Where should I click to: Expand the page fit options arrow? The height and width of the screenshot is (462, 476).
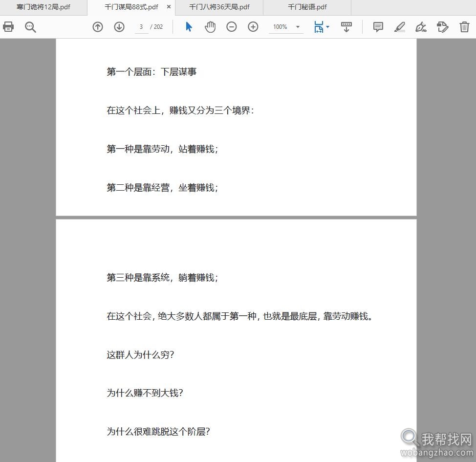point(327,27)
